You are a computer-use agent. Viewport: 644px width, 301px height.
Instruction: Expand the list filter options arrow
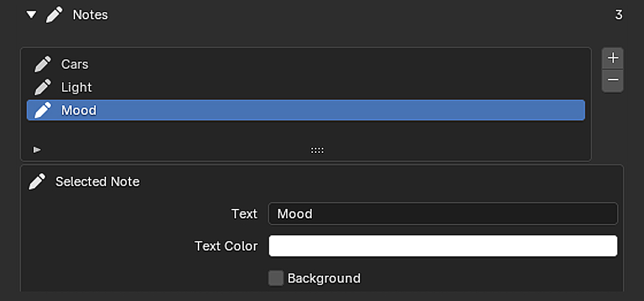tap(37, 150)
